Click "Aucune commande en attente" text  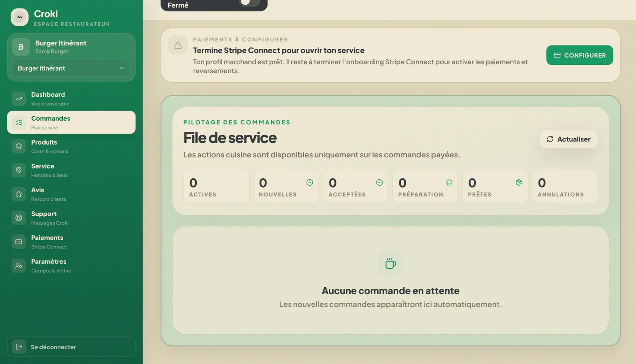[x=390, y=290]
